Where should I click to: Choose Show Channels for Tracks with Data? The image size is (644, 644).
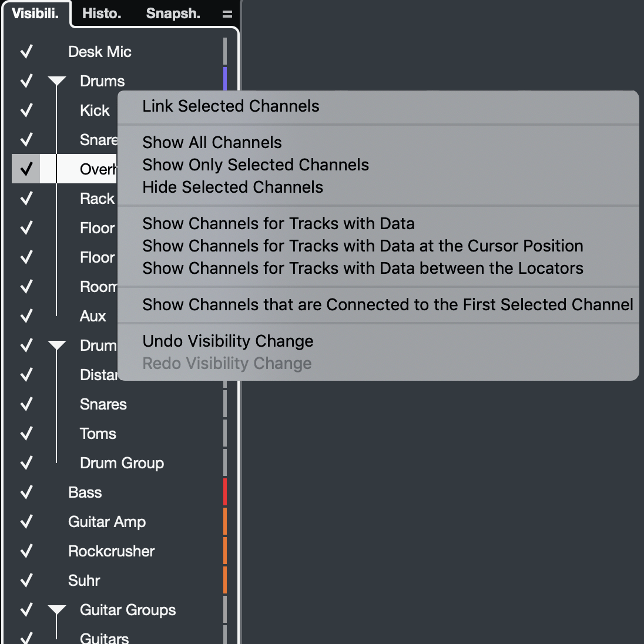tap(279, 223)
